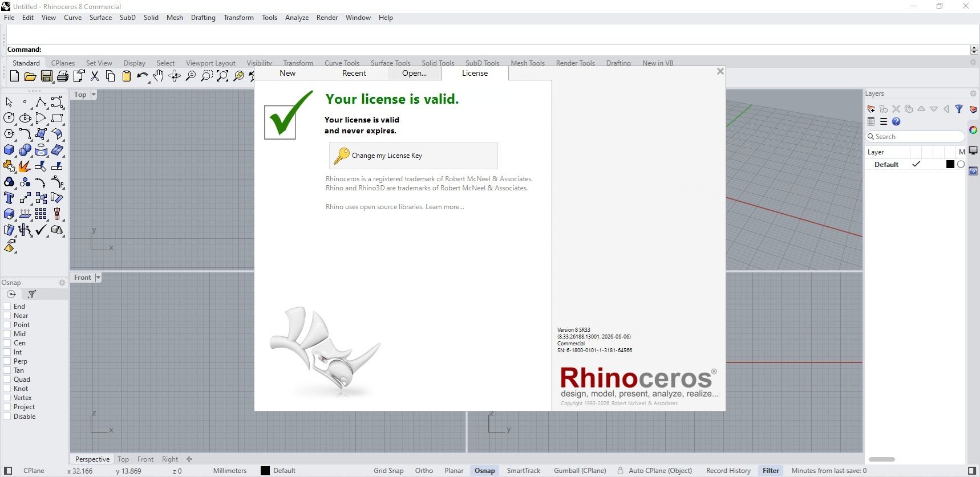Viewport: 980px width, 477px height.
Task: Click the Text object T tool
Action: (9, 198)
